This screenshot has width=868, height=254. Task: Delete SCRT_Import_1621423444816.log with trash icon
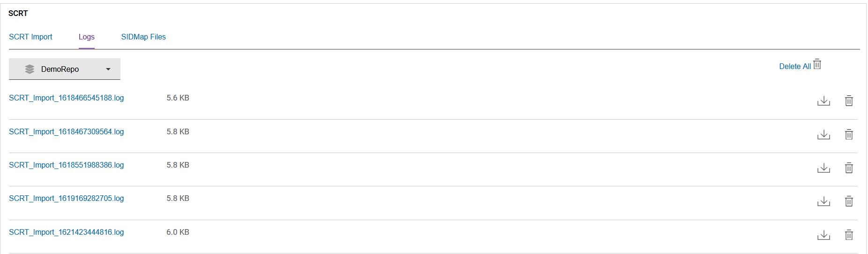pyautogui.click(x=849, y=235)
